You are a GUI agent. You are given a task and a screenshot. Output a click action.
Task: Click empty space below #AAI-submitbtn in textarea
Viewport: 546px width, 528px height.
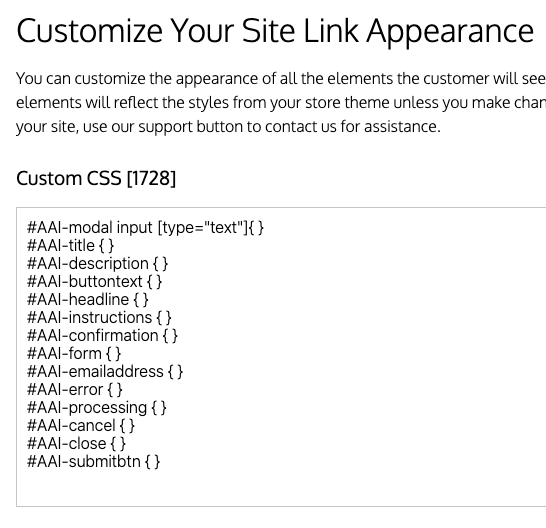279,488
